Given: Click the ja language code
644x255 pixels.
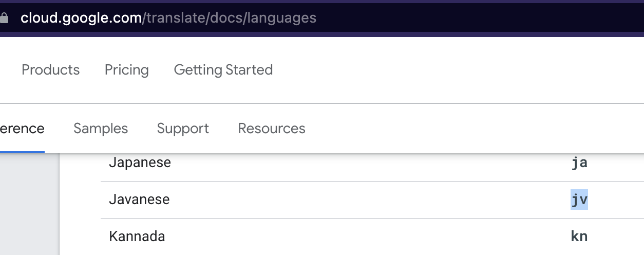Looking at the screenshot, I should 579,163.
